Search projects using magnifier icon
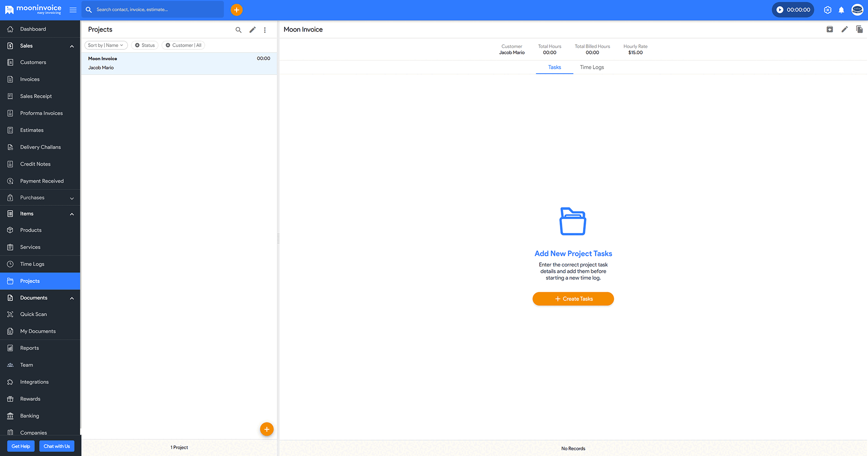 coord(238,30)
